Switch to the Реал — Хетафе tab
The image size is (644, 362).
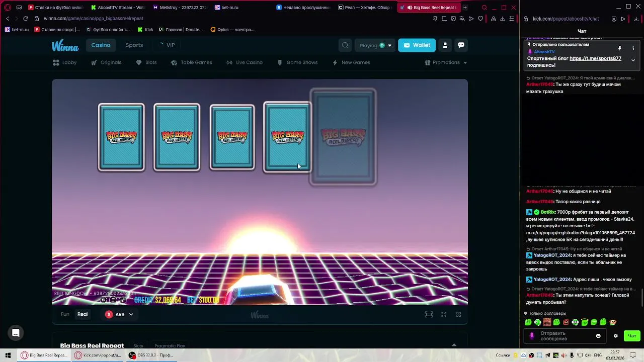tap(365, 8)
